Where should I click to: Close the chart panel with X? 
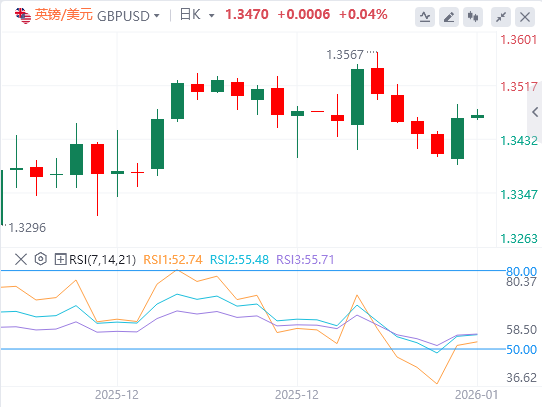click(x=525, y=17)
